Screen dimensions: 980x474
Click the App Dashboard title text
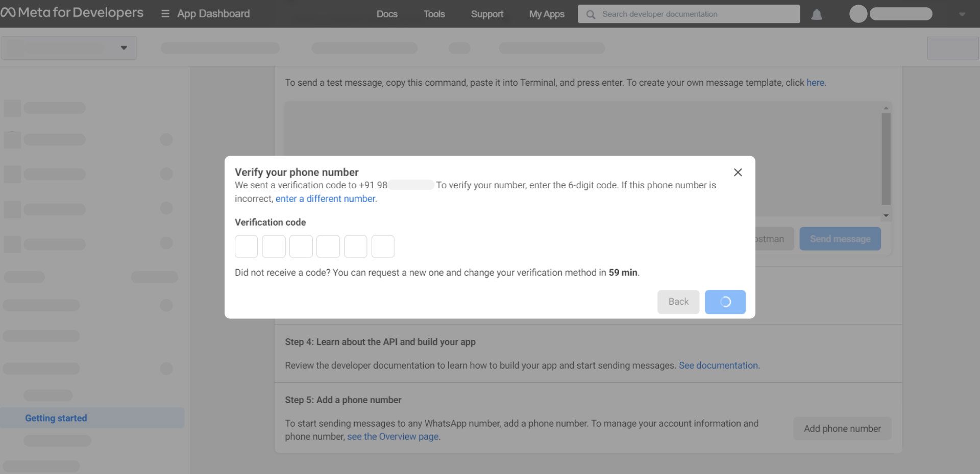pos(213,14)
